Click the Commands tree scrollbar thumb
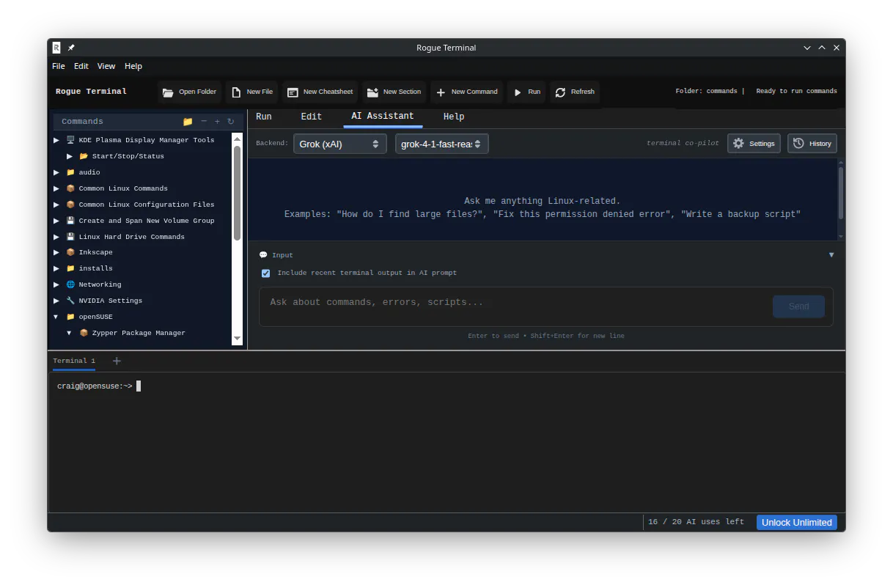Screen dimensions: 893x588 pyautogui.click(x=237, y=193)
